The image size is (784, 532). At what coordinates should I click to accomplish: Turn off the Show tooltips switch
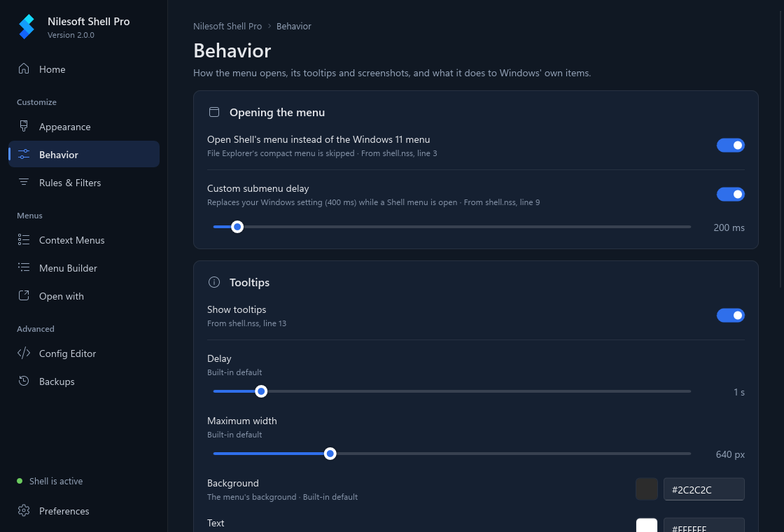(731, 316)
